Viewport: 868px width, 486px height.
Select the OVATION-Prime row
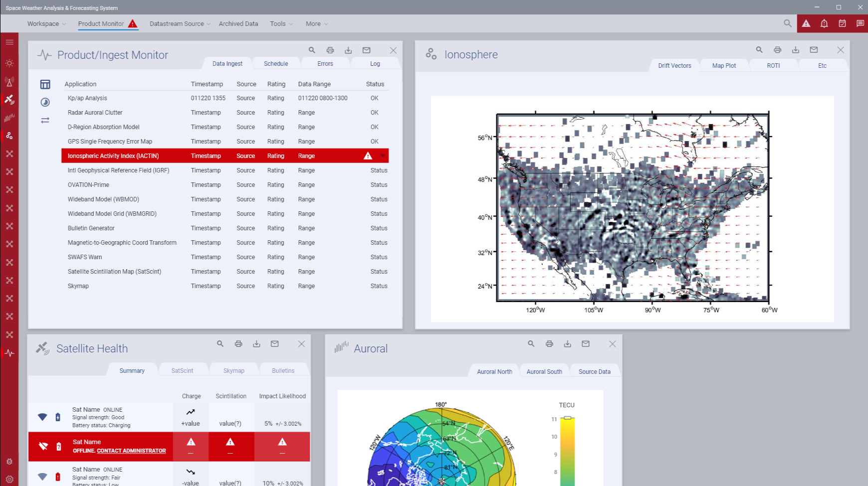[x=225, y=185]
